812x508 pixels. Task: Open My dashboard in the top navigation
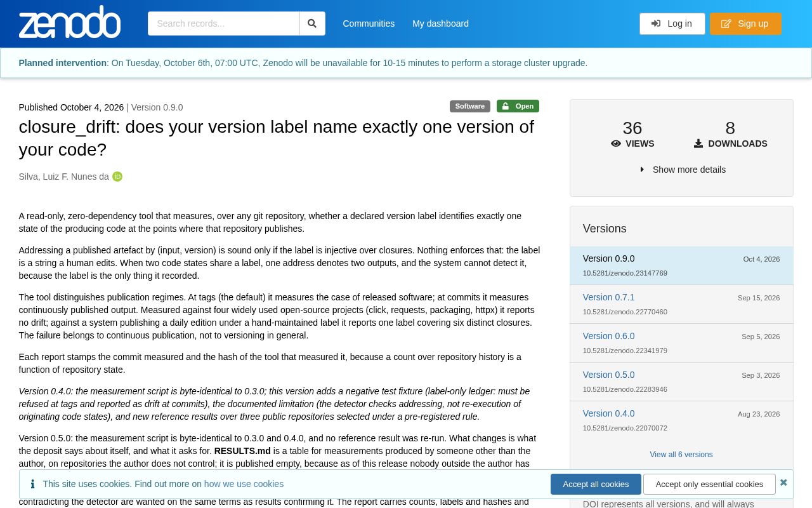[x=440, y=23]
